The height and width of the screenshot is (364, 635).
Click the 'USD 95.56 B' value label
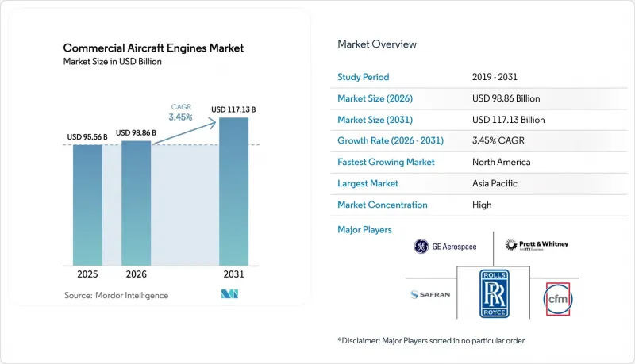[x=87, y=136]
